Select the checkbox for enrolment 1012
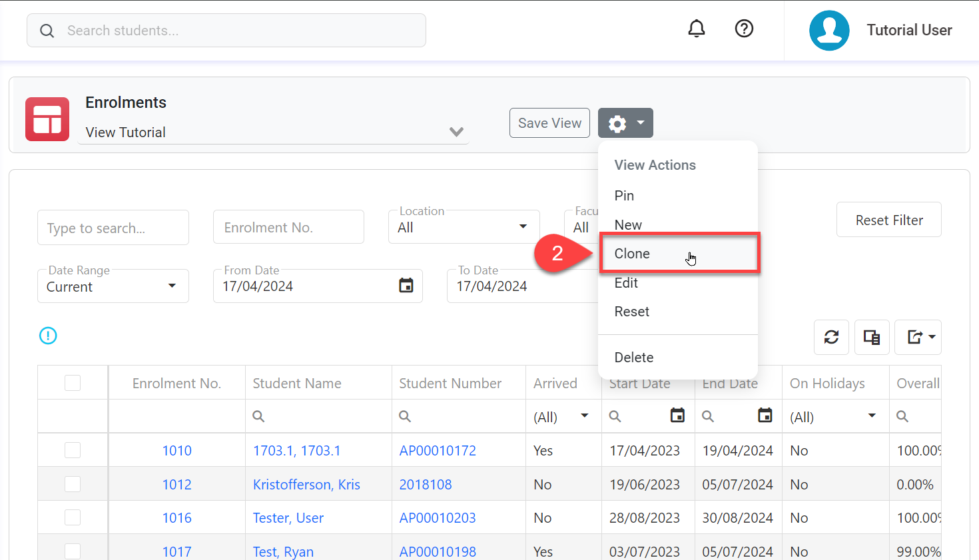Image resolution: width=979 pixels, height=560 pixels. (73, 484)
